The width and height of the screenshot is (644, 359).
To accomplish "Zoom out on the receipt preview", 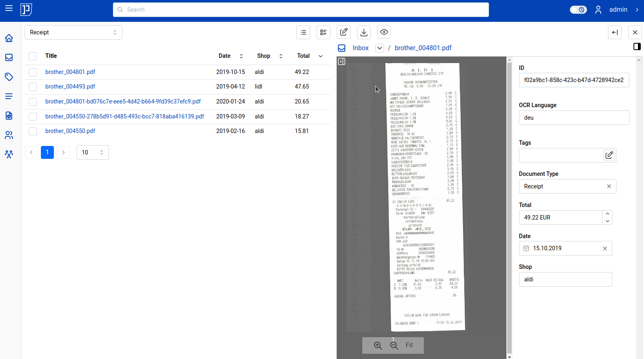I will tap(394, 345).
